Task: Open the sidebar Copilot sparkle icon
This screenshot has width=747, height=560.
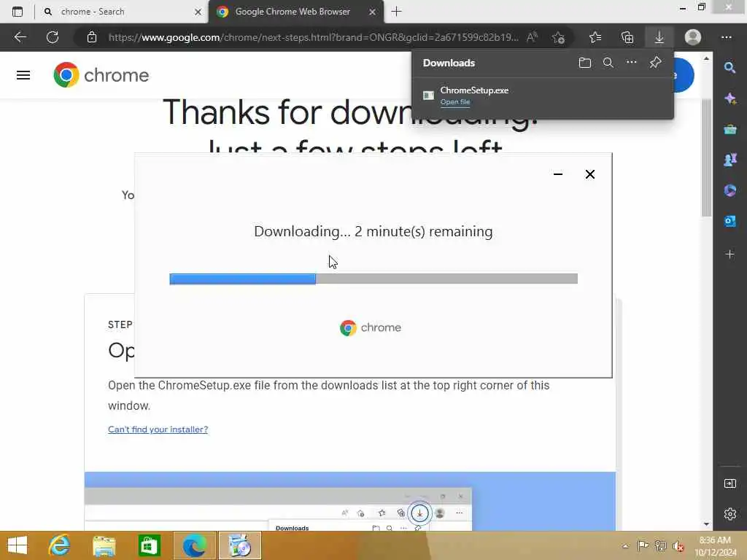Action: [729, 98]
